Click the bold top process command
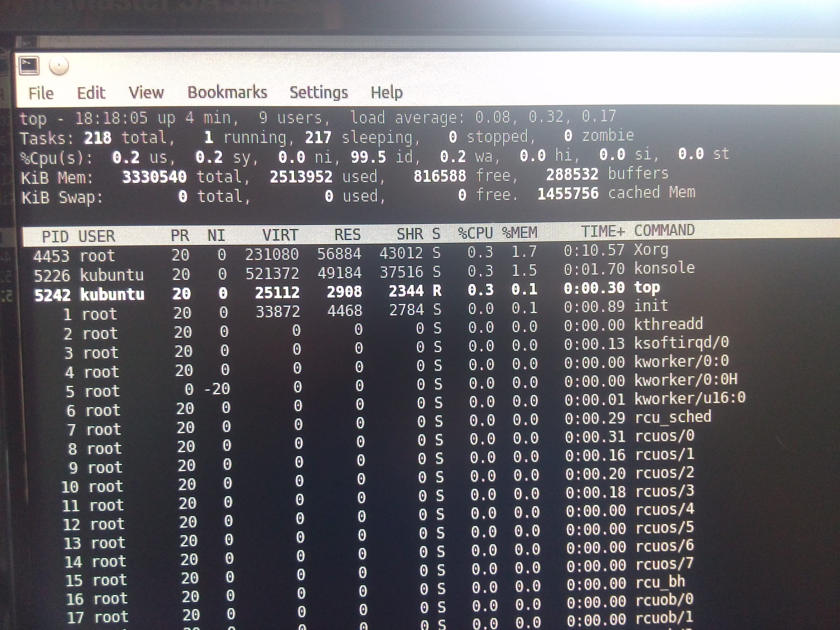The width and height of the screenshot is (840, 630). pyautogui.click(x=647, y=288)
